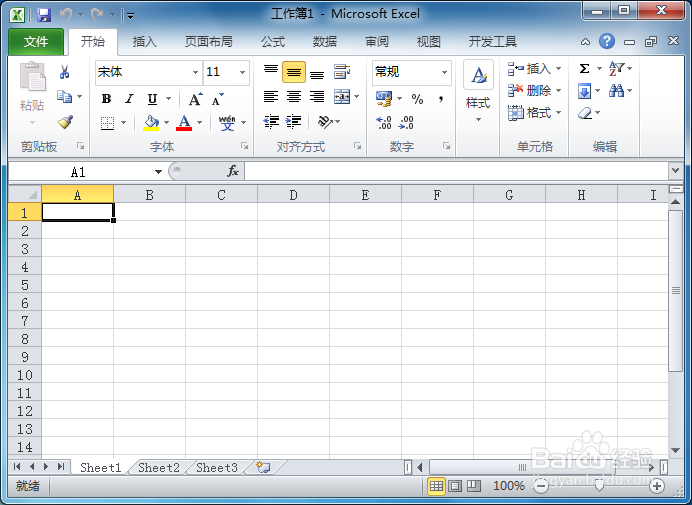Click the Wrap Text icon

pos(342,72)
